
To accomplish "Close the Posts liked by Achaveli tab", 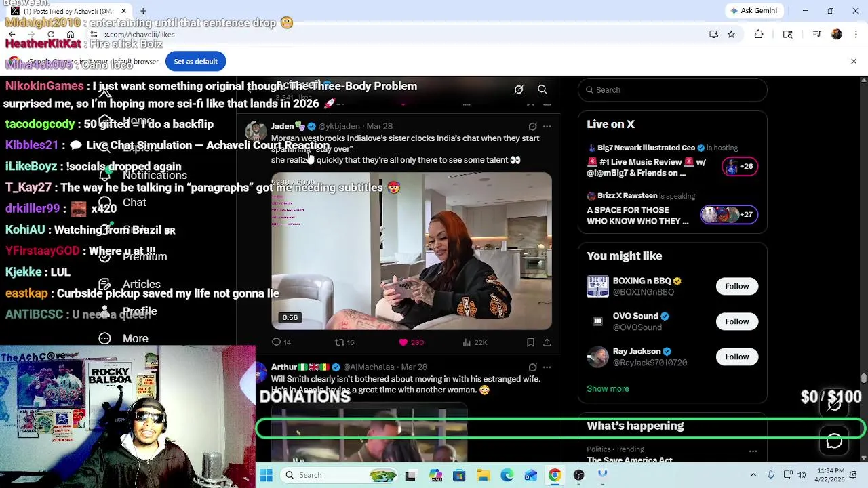I will [x=123, y=11].
